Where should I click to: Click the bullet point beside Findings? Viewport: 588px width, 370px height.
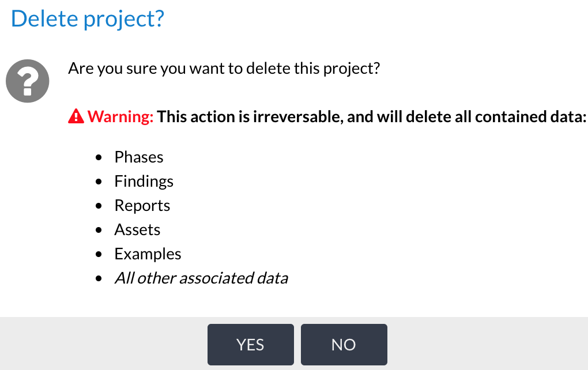point(100,182)
